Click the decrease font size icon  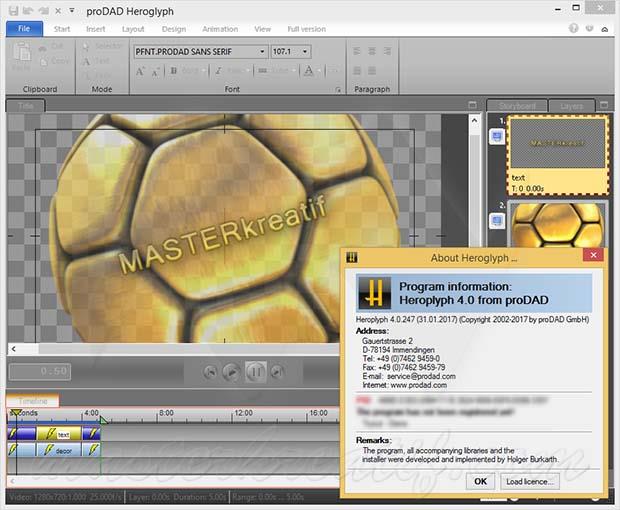point(155,72)
